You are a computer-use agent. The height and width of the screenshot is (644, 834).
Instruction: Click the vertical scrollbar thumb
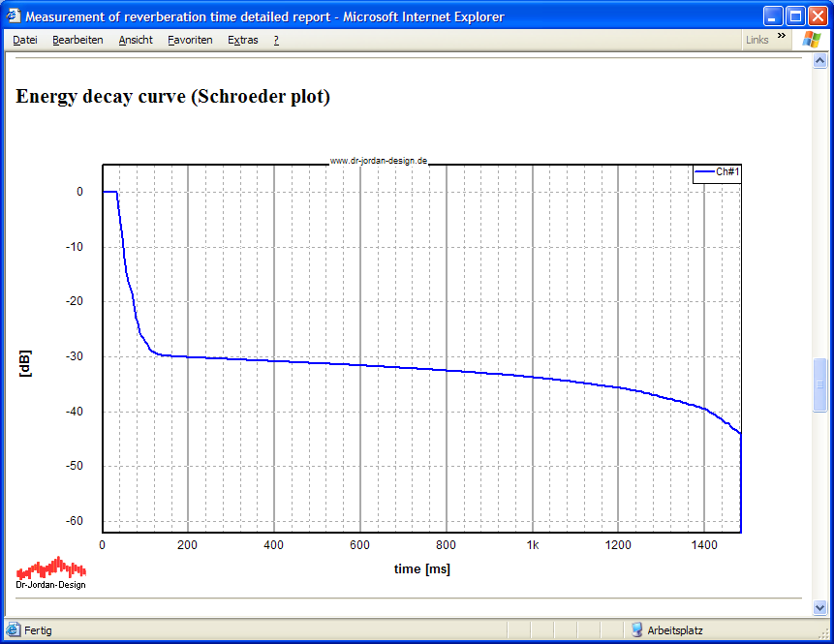point(820,384)
